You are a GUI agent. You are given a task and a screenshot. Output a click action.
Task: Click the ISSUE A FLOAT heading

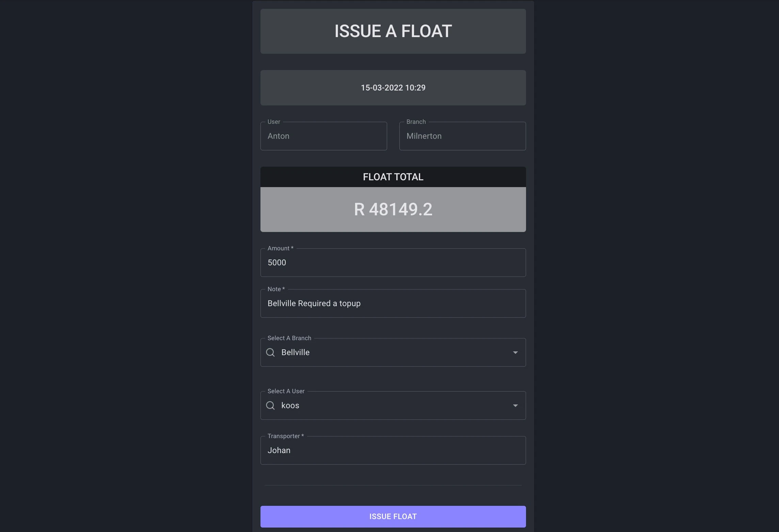click(393, 31)
